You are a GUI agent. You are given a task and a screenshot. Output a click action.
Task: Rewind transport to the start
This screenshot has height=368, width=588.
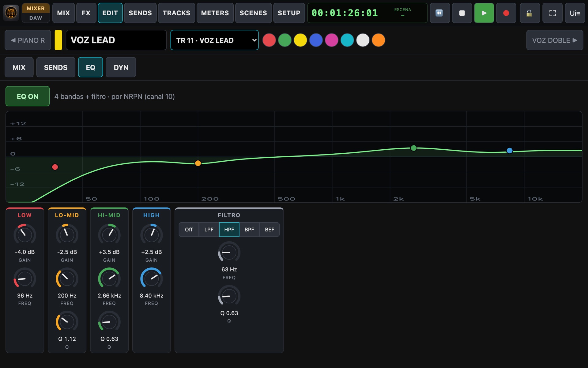[x=440, y=13]
